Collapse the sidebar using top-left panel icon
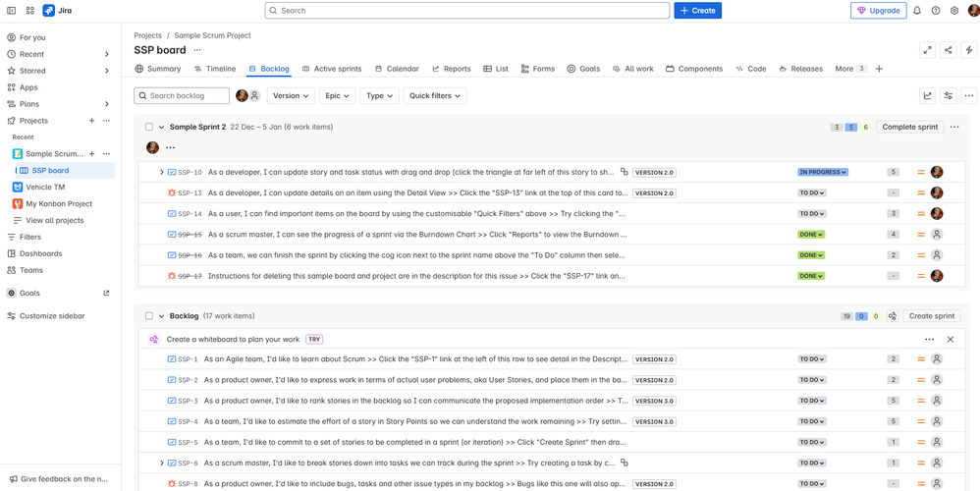Screen dimensions: 980x491 pos(11,11)
